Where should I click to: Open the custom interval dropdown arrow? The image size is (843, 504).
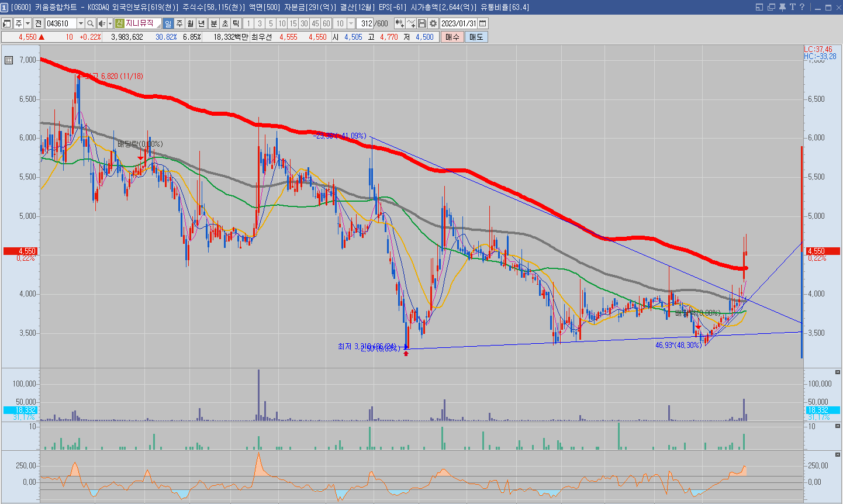(x=351, y=23)
